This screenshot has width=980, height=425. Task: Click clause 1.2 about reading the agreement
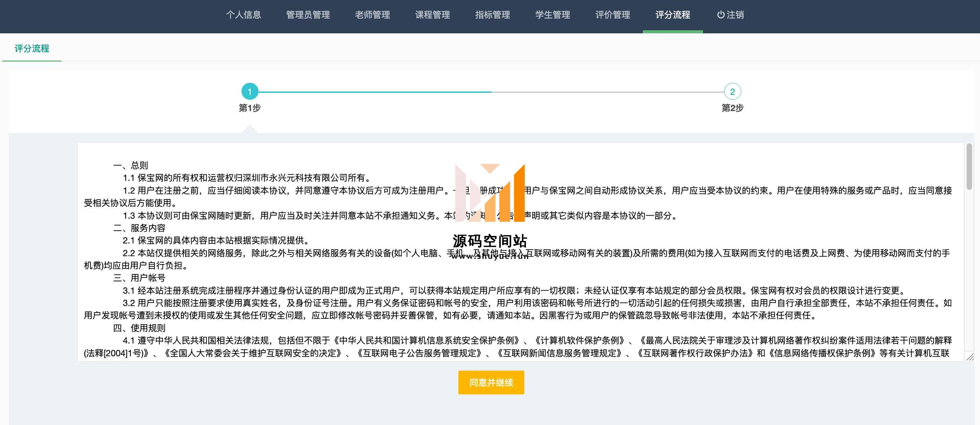518,197
